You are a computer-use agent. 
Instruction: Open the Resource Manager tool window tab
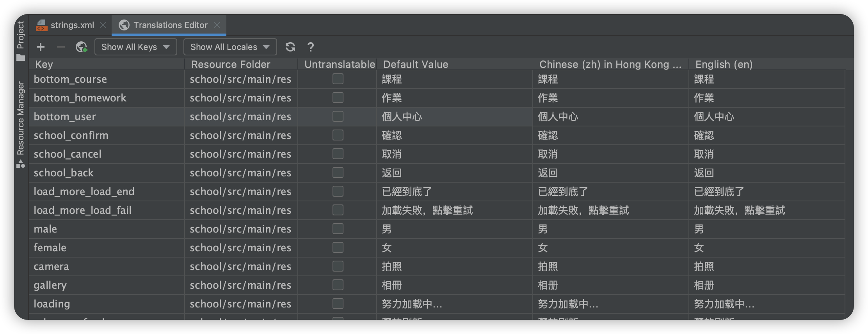point(21,124)
